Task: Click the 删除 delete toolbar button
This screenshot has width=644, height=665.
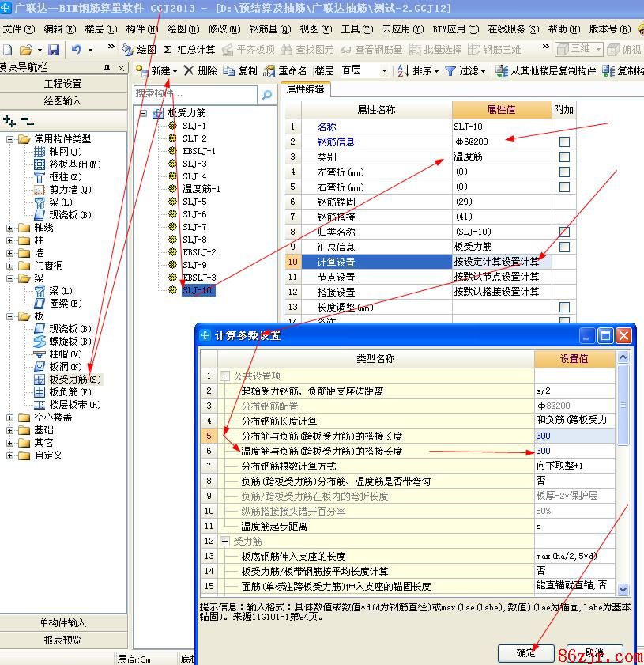Action: pos(200,70)
